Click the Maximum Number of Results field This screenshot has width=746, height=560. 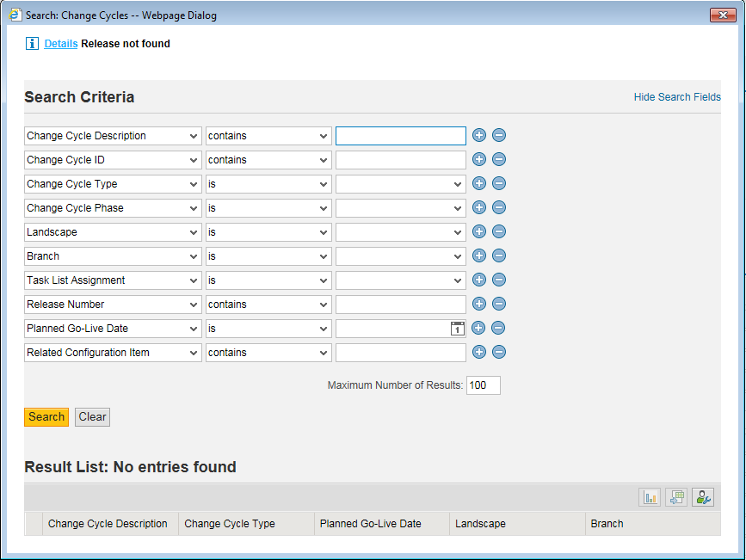tap(483, 385)
